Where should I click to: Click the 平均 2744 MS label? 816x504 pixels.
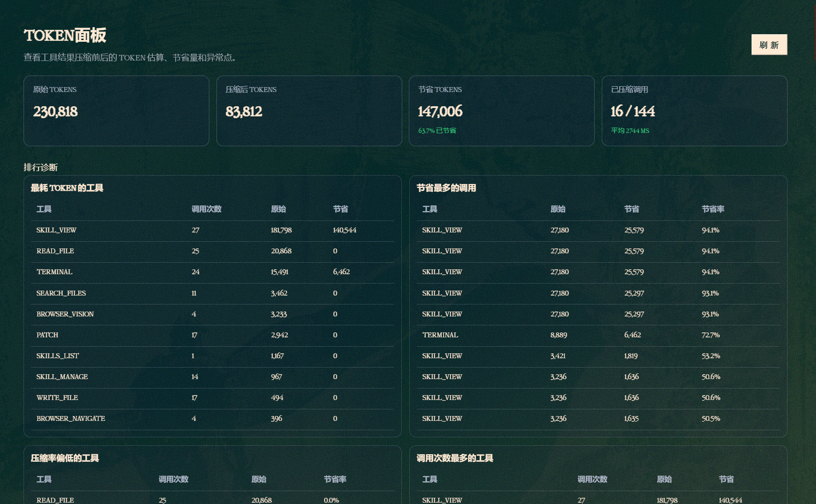click(630, 131)
